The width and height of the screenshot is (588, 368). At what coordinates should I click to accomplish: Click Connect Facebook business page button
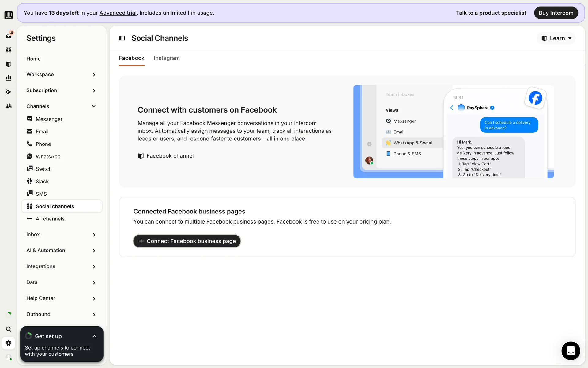(x=187, y=241)
